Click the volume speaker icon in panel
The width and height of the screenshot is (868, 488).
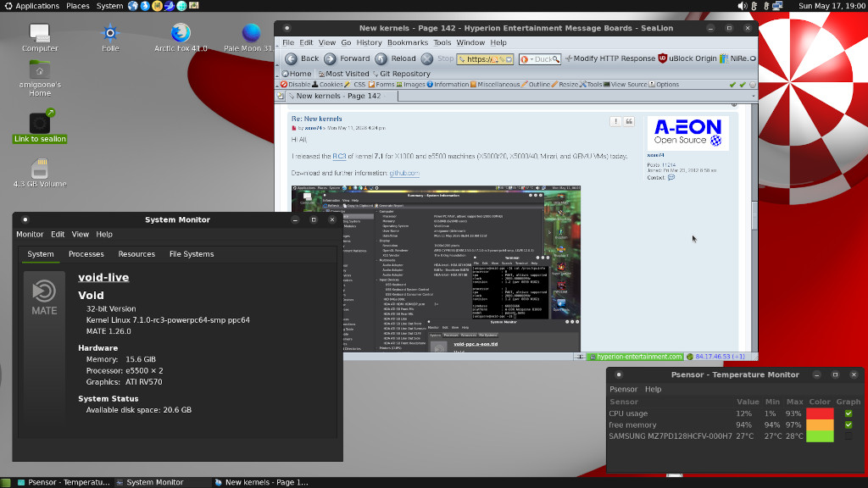[x=742, y=6]
